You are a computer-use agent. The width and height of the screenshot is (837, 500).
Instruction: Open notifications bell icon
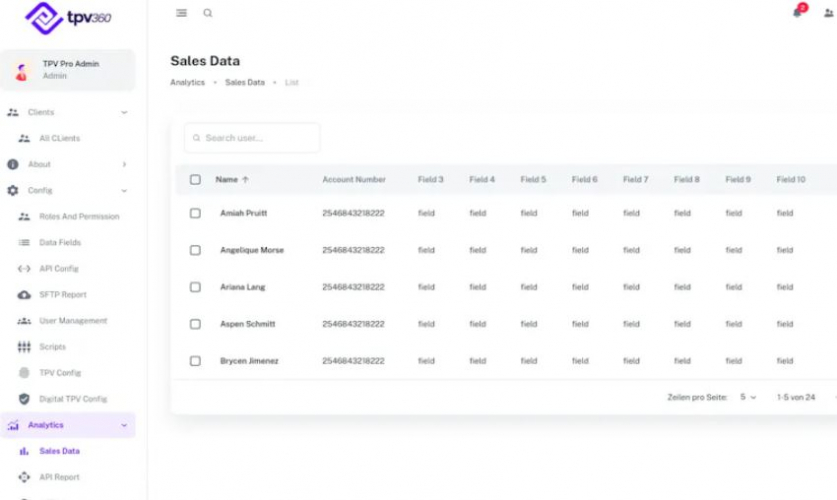point(797,12)
